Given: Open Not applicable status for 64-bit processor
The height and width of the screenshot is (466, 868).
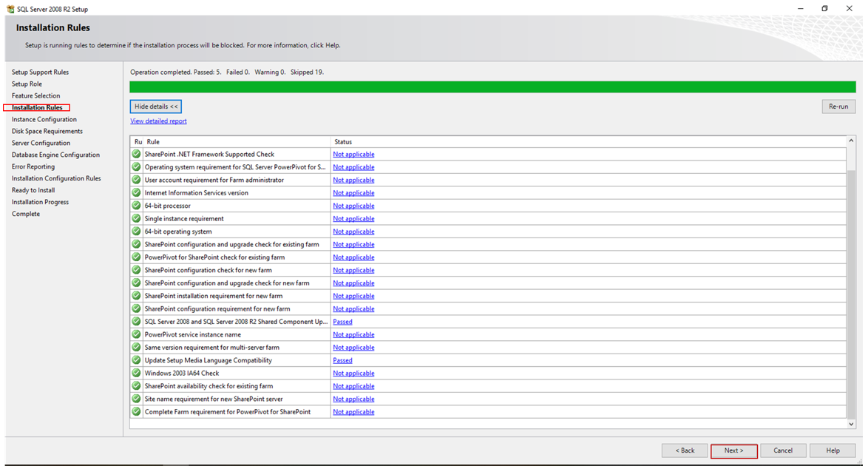Looking at the screenshot, I should coord(353,206).
